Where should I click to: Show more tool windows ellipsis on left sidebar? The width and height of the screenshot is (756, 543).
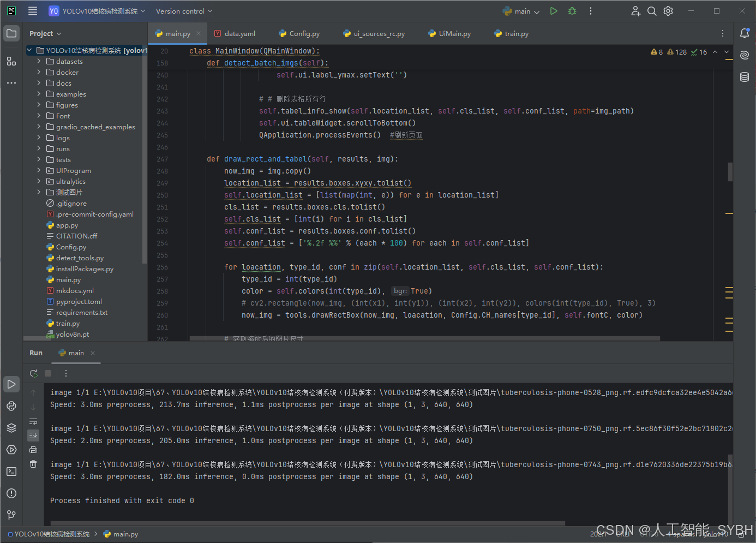[x=11, y=83]
